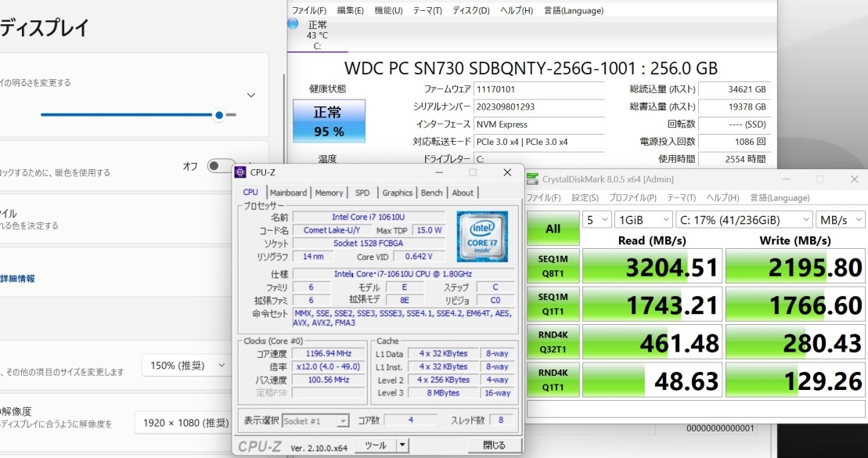Open 設定(S) menu in CrystalDiskMark

tap(585, 198)
